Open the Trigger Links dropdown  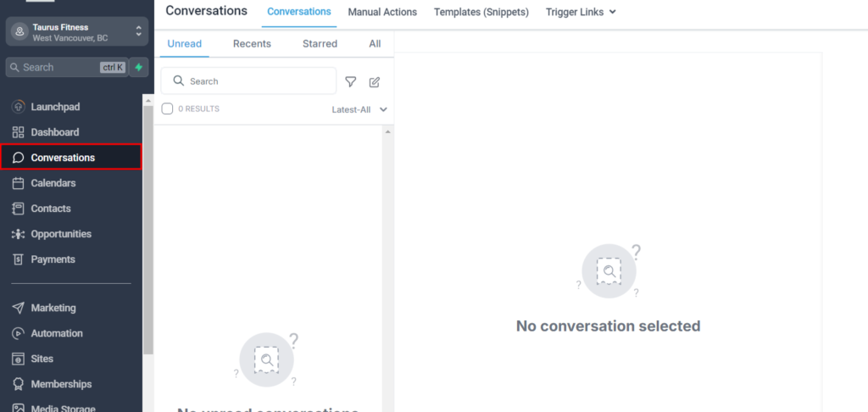tap(581, 12)
